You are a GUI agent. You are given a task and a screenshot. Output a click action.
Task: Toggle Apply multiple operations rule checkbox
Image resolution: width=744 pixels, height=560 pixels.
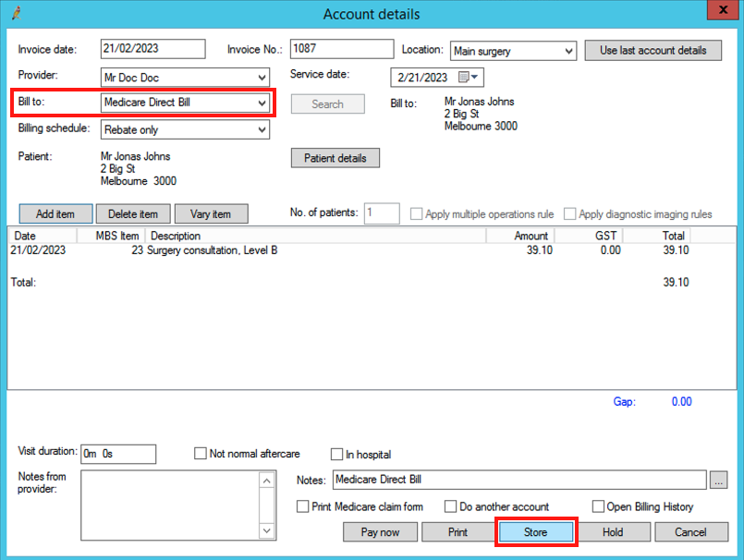pos(416,214)
